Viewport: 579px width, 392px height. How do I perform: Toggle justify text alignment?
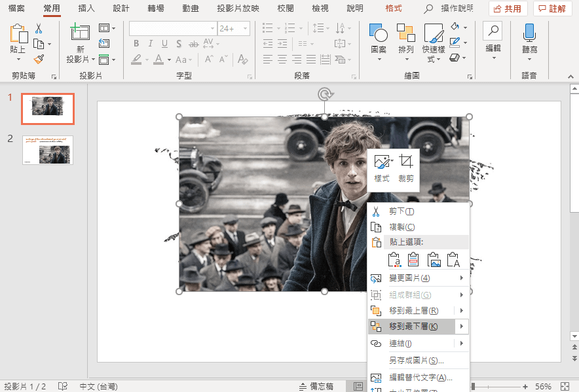coord(311,59)
